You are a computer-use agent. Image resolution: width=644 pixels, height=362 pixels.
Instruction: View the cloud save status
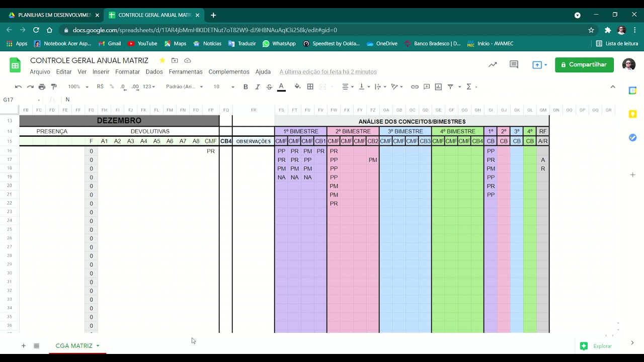pos(188,60)
